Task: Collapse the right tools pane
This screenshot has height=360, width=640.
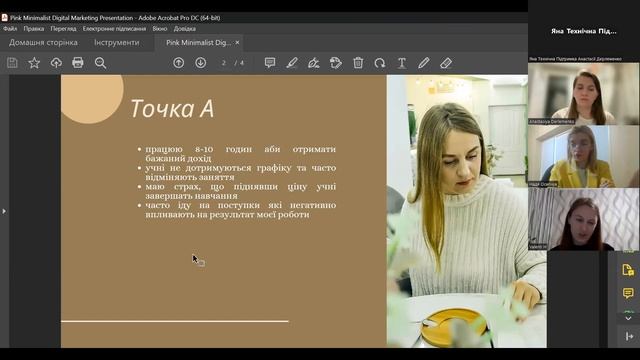Action: pos(629,336)
